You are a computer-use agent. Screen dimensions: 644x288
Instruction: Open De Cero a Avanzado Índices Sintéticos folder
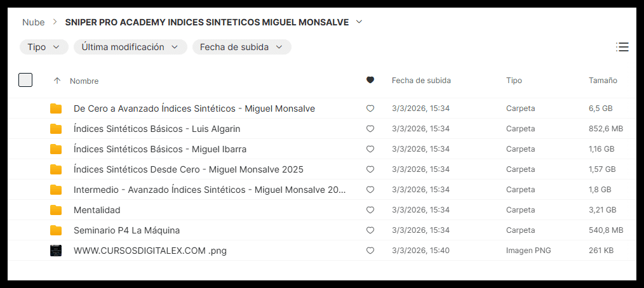(x=194, y=108)
